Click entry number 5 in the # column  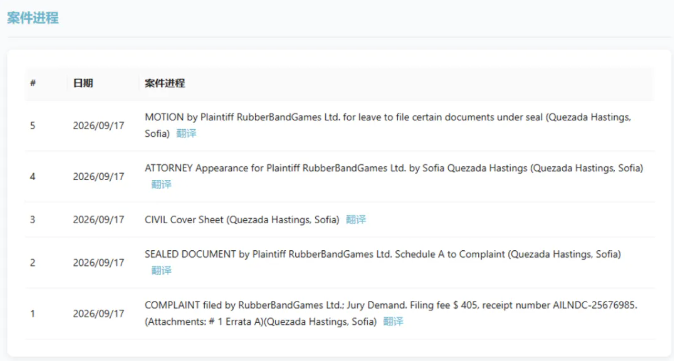click(33, 125)
